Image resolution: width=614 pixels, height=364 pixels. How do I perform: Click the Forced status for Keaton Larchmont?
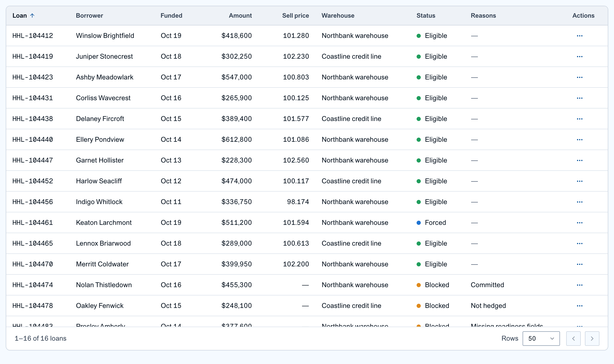[431, 223]
